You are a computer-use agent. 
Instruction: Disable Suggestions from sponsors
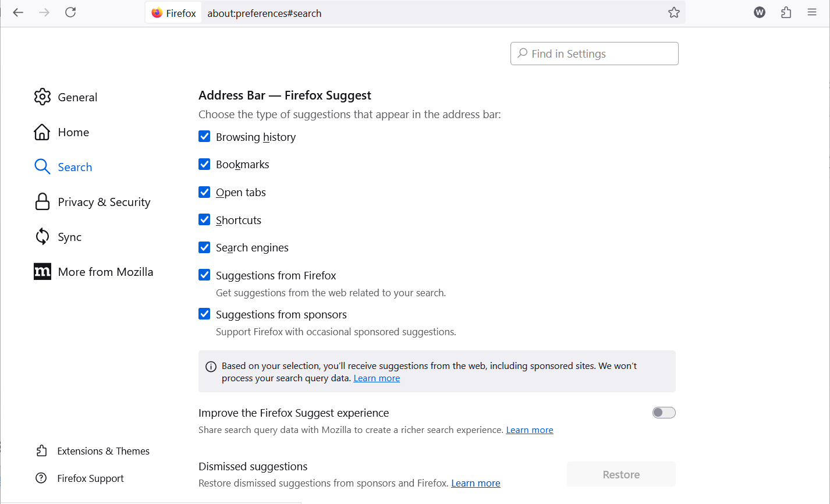(x=204, y=314)
